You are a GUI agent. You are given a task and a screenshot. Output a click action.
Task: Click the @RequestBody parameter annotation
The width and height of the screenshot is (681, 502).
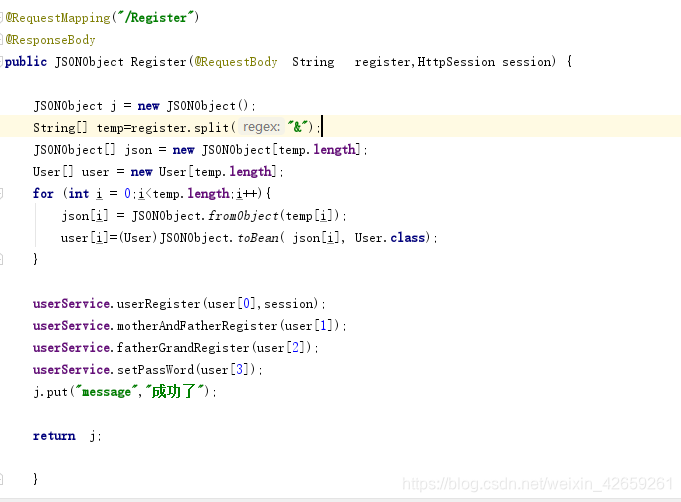click(236, 62)
